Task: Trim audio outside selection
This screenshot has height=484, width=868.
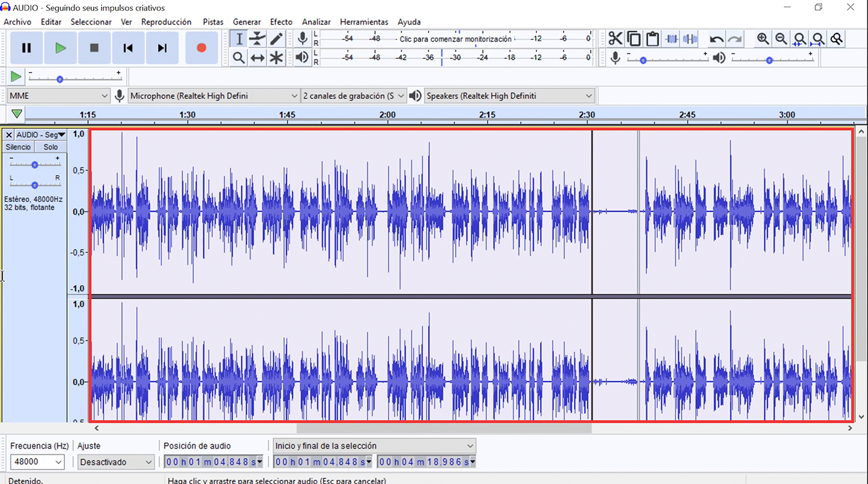Action: [671, 39]
